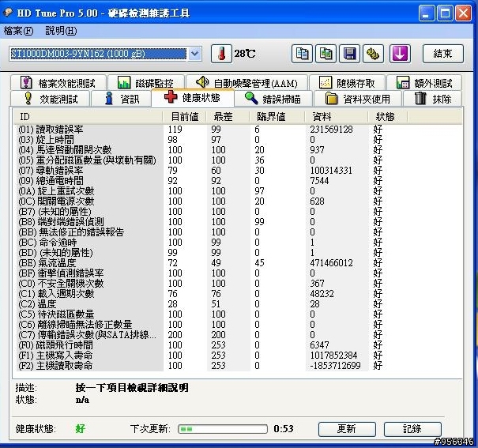Select the (B8) 端對端錯誤偵測 row
This screenshot has width=478, height=448.
238,222
